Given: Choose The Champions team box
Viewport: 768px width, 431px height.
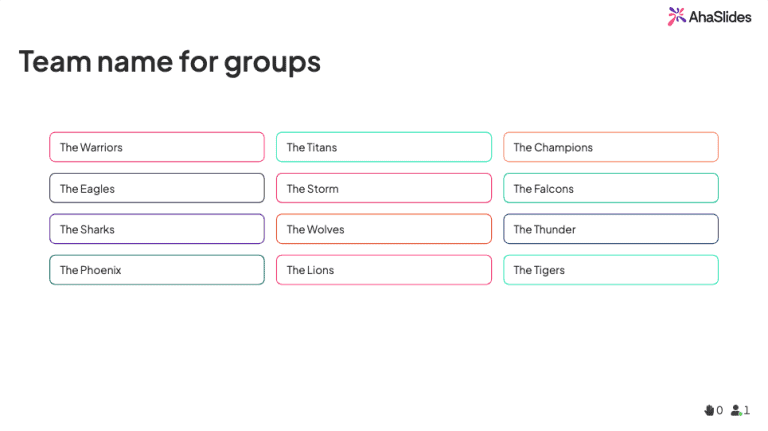Looking at the screenshot, I should (x=611, y=147).
